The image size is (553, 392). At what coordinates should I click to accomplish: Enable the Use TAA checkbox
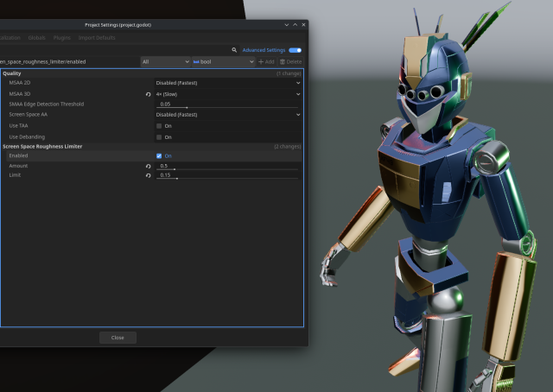click(159, 126)
